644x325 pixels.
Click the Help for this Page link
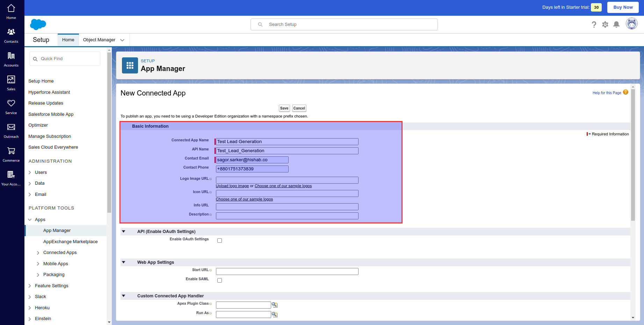pyautogui.click(x=607, y=93)
